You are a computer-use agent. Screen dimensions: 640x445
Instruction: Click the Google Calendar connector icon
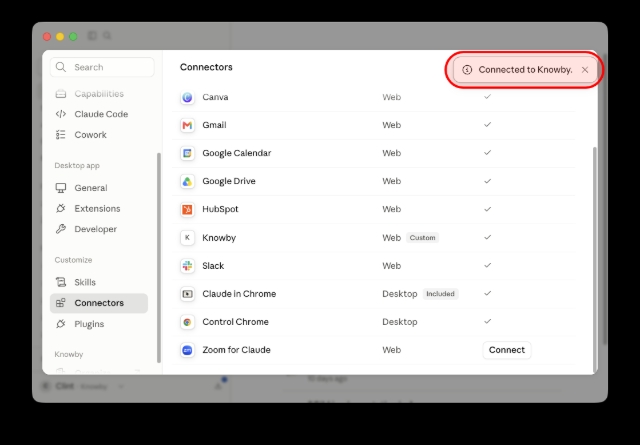[187, 153]
